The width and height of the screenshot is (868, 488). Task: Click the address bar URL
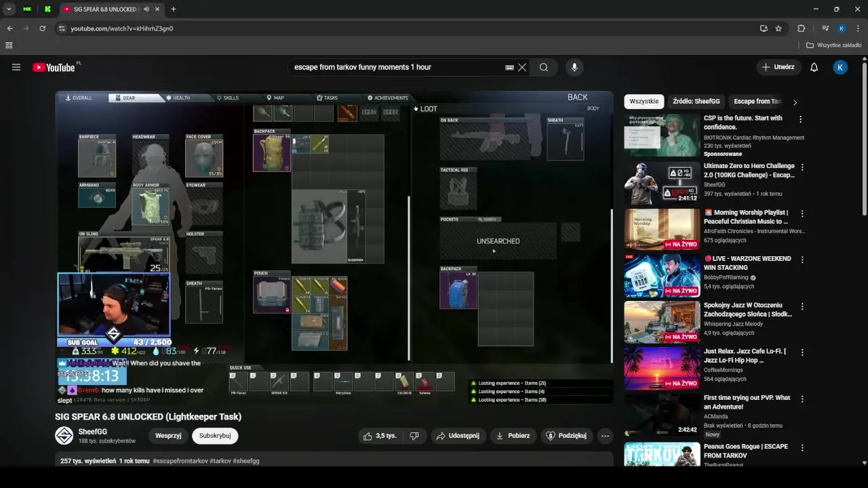122,28
